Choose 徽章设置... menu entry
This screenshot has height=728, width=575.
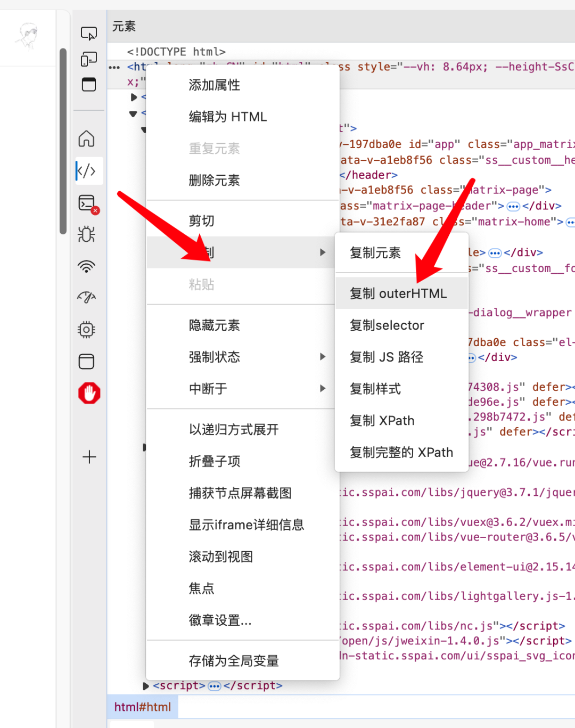pyautogui.click(x=243, y=620)
